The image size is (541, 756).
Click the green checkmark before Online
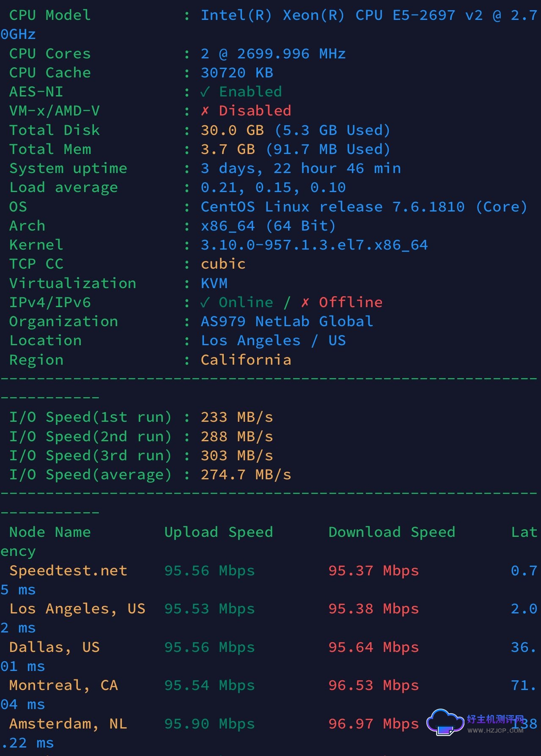[x=205, y=302]
